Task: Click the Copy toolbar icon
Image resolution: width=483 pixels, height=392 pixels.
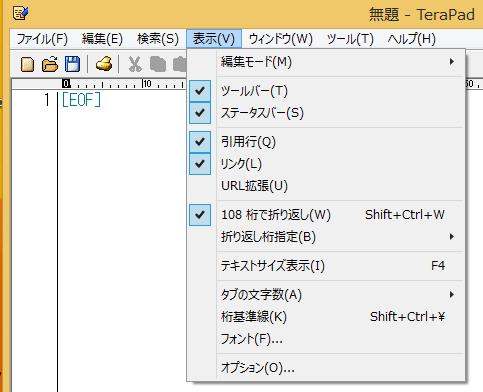Action: pos(158,64)
